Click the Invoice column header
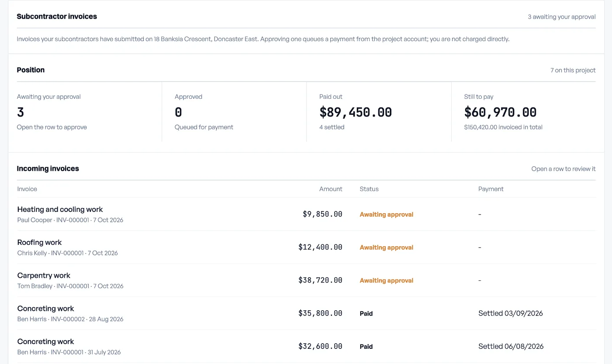This screenshot has width=612, height=364. coord(27,189)
